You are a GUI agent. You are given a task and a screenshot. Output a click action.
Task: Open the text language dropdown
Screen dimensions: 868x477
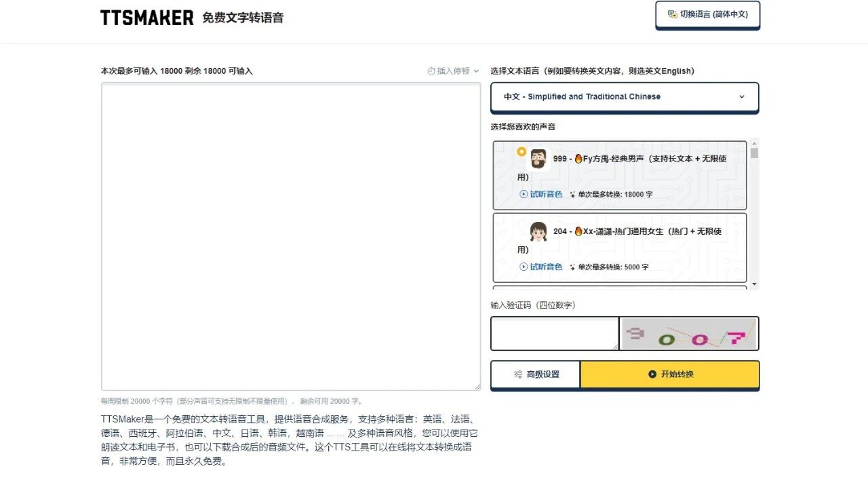coord(624,96)
